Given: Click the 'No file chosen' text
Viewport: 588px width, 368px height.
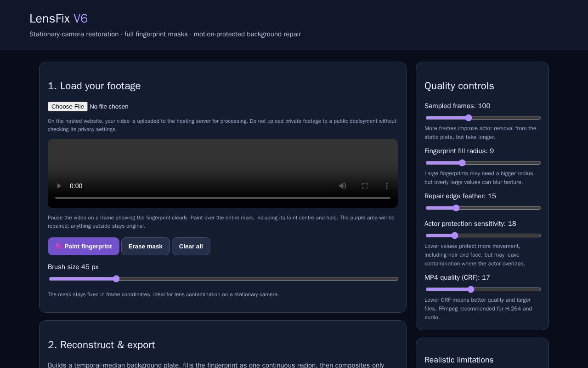Looking at the screenshot, I should 109,106.
